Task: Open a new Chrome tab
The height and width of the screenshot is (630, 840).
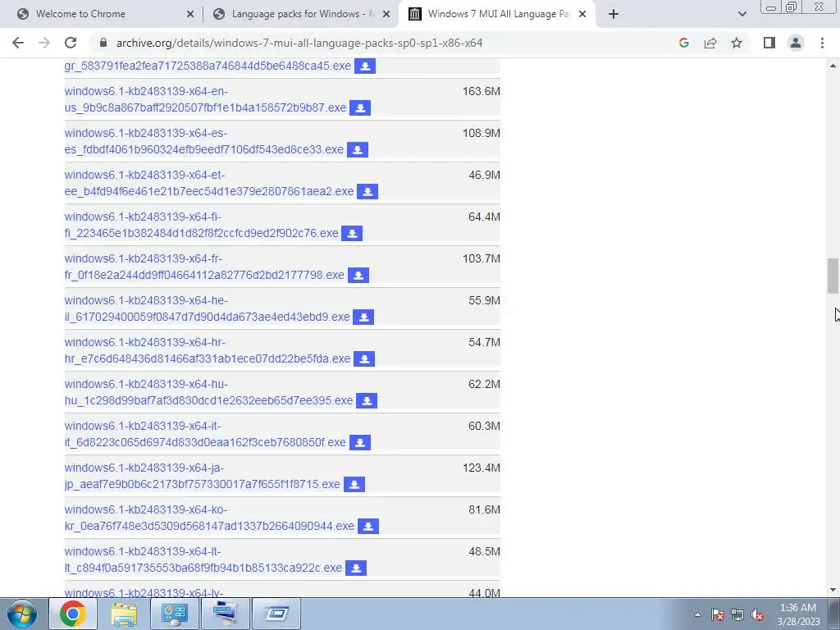Action: pos(614,14)
